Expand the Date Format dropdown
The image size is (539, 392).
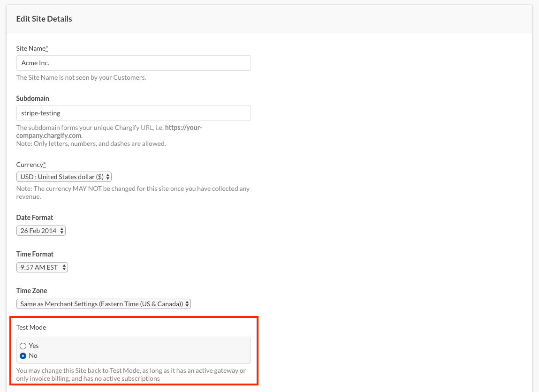coord(41,231)
